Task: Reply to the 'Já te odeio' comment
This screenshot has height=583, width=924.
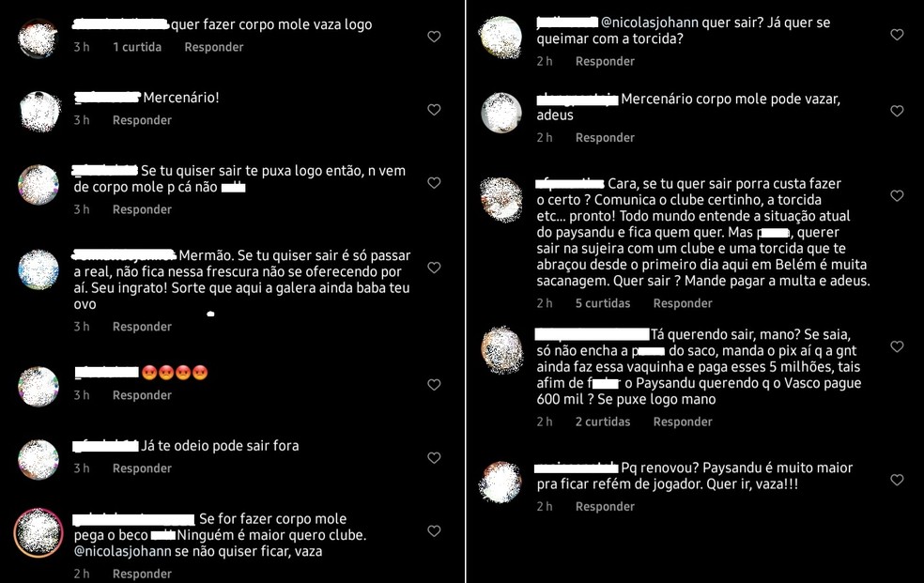Action: (x=142, y=468)
